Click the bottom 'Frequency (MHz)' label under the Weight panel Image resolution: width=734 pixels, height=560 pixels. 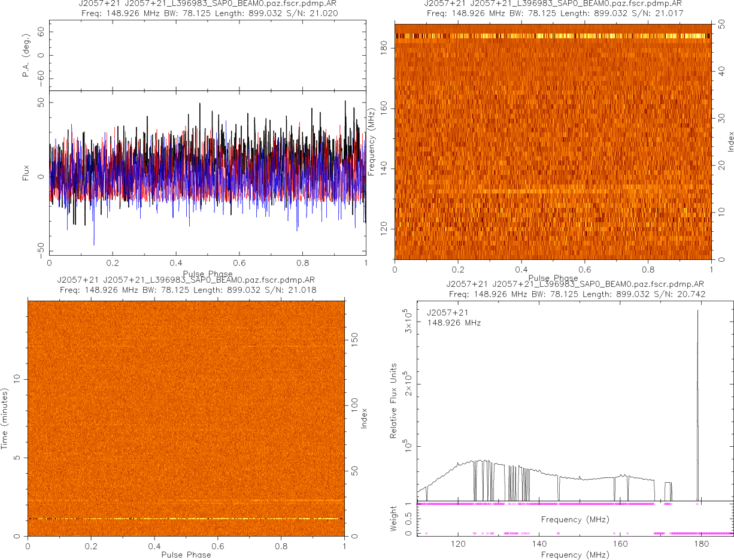pyautogui.click(x=575, y=555)
